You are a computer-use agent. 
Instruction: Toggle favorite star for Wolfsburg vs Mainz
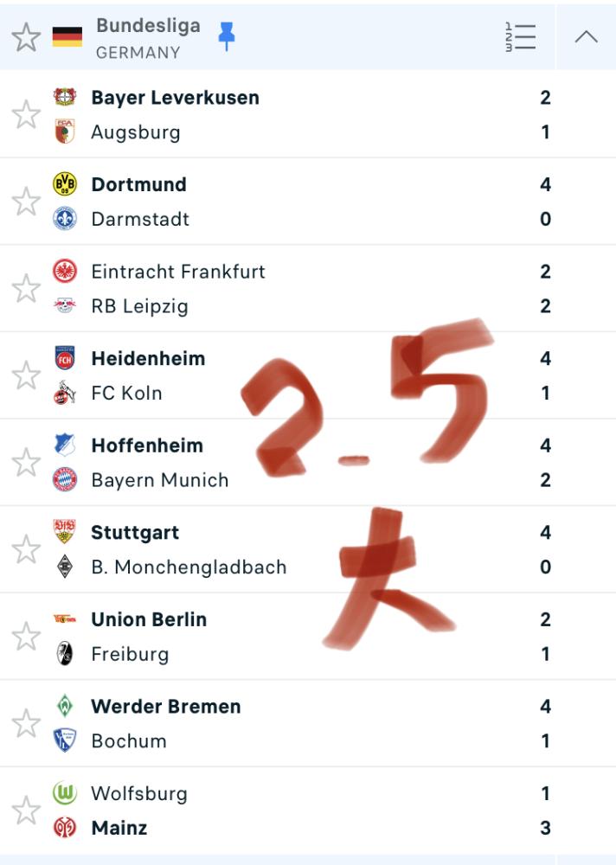click(x=26, y=811)
